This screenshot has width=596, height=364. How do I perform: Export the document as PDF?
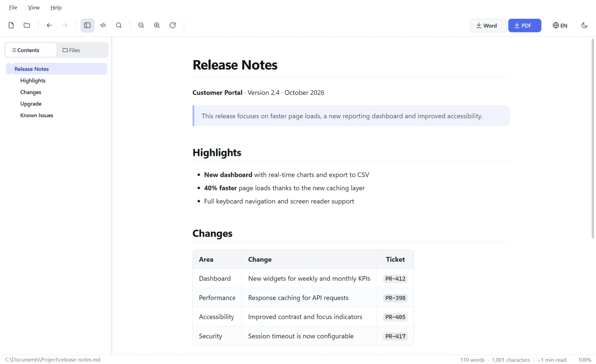524,25
